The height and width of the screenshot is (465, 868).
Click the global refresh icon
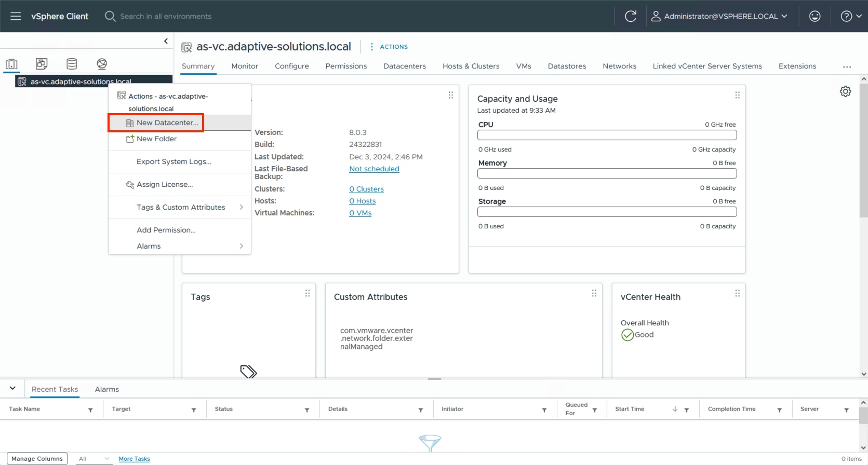(631, 16)
